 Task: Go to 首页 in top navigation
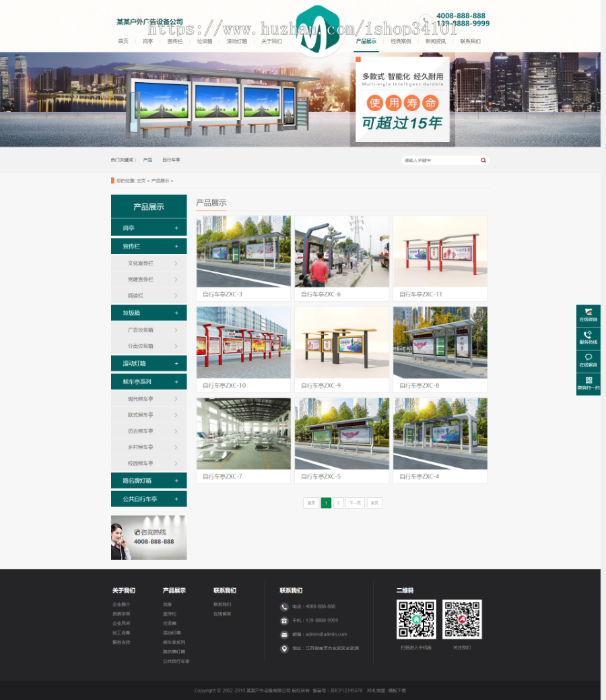123,41
